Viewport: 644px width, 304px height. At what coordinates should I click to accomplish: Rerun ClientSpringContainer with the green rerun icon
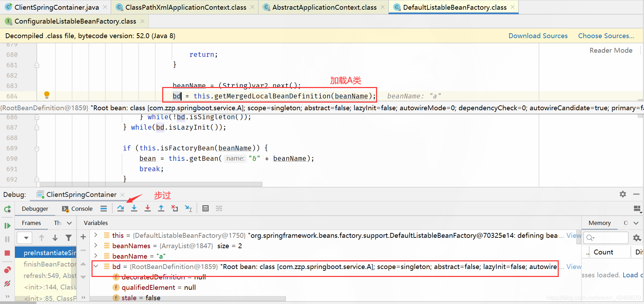[7, 209]
